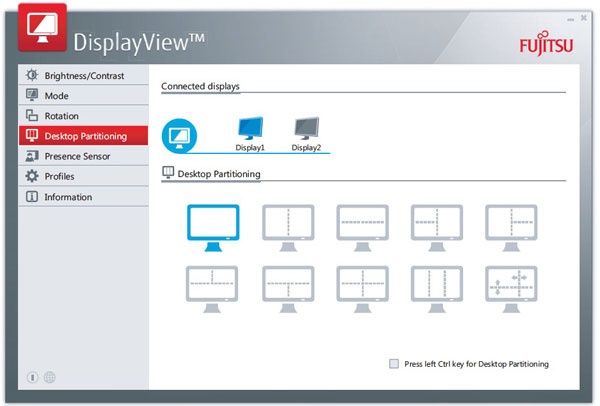Choose layout with top half split vertically
Image resolution: width=600 pixels, height=406 pixels.
pyautogui.click(x=212, y=290)
